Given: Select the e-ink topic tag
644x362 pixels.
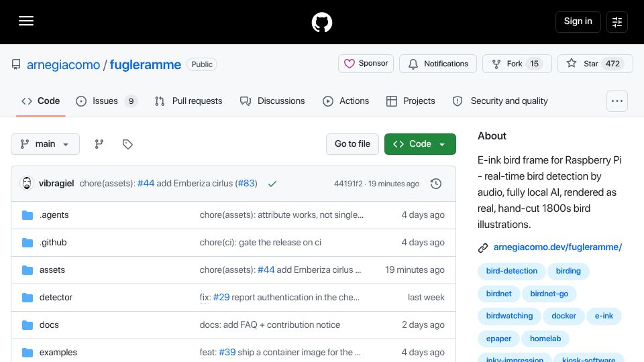Looking at the screenshot, I should point(604,316).
